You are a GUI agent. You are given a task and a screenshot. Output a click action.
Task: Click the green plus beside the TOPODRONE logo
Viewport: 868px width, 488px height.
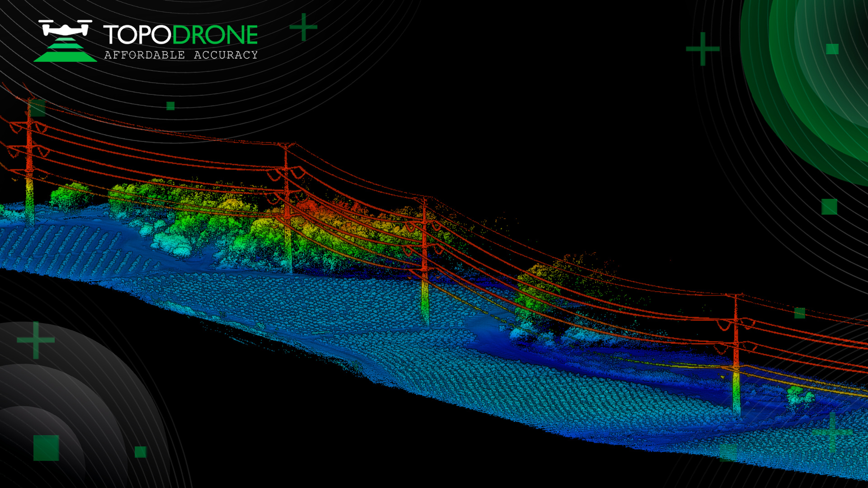(x=303, y=27)
